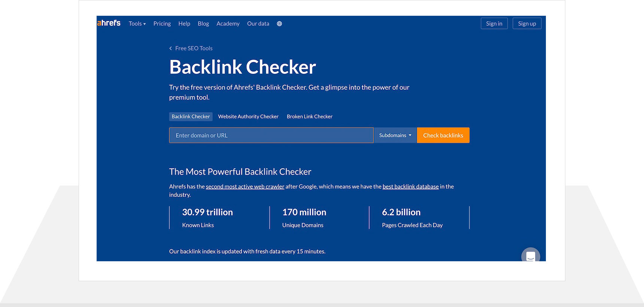Open the second most active web crawler link
This screenshot has height=307, width=644.
245,186
